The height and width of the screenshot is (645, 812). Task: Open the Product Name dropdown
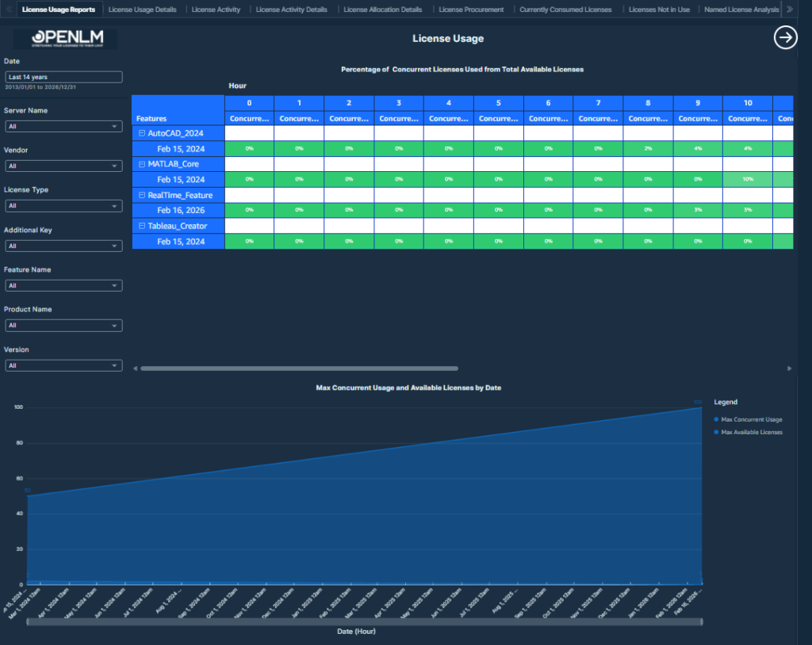point(63,325)
